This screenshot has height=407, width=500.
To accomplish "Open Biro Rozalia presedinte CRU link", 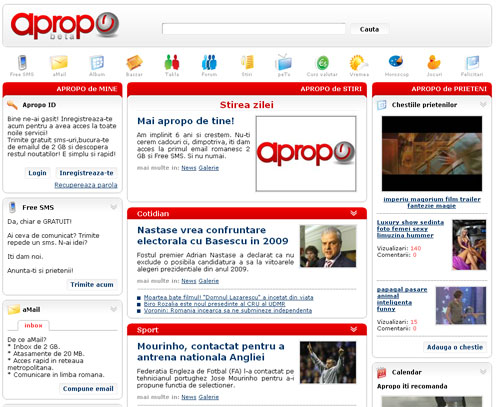I will [x=214, y=304].
